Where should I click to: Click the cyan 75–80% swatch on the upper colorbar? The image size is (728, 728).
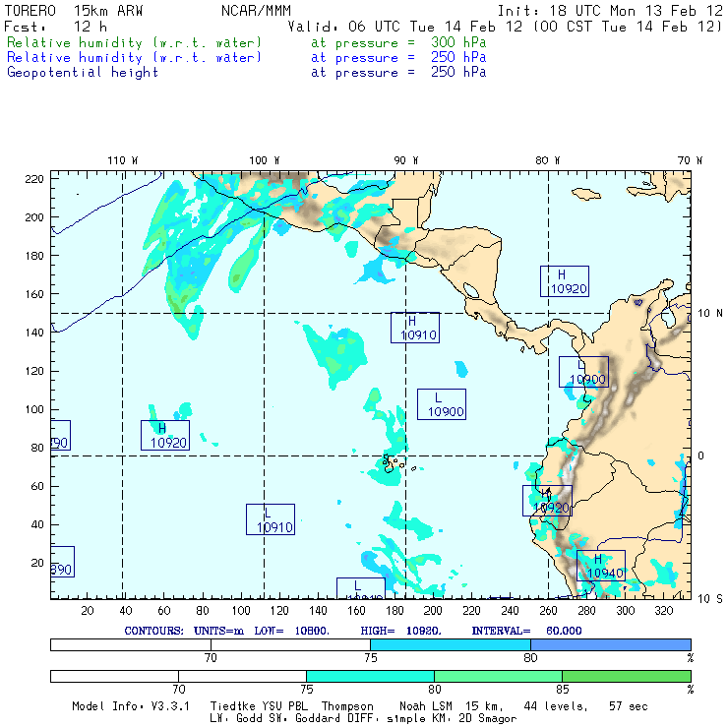click(x=451, y=644)
